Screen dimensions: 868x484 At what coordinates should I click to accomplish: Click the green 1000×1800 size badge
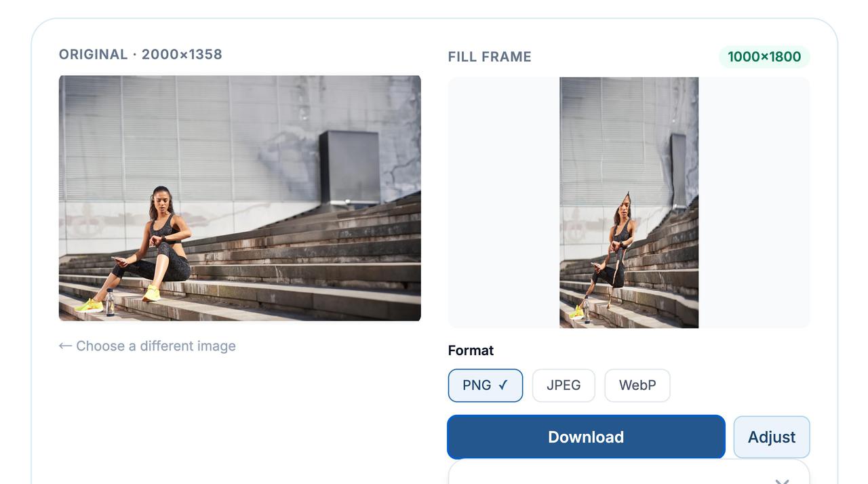coord(764,57)
